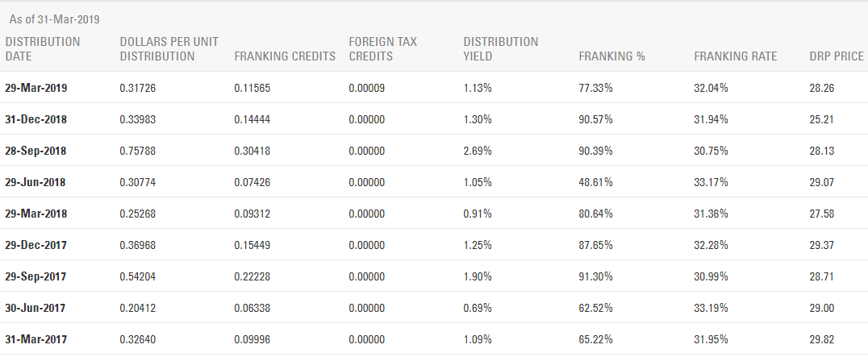Click the Franking % column header
868x357 pixels.
click(x=611, y=56)
